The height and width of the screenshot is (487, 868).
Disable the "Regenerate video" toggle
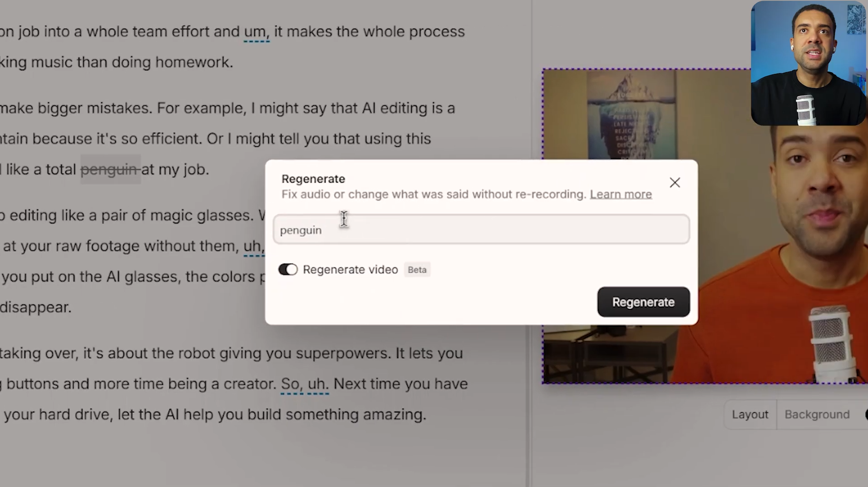[x=288, y=269]
